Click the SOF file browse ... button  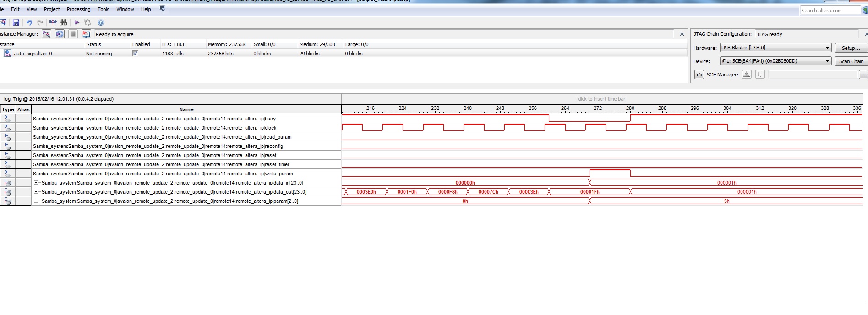(x=863, y=75)
